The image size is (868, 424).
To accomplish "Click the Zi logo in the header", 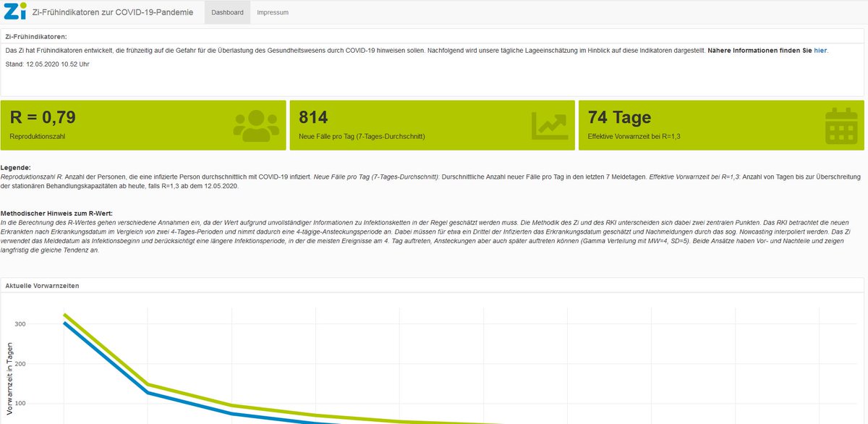I will click(x=14, y=12).
